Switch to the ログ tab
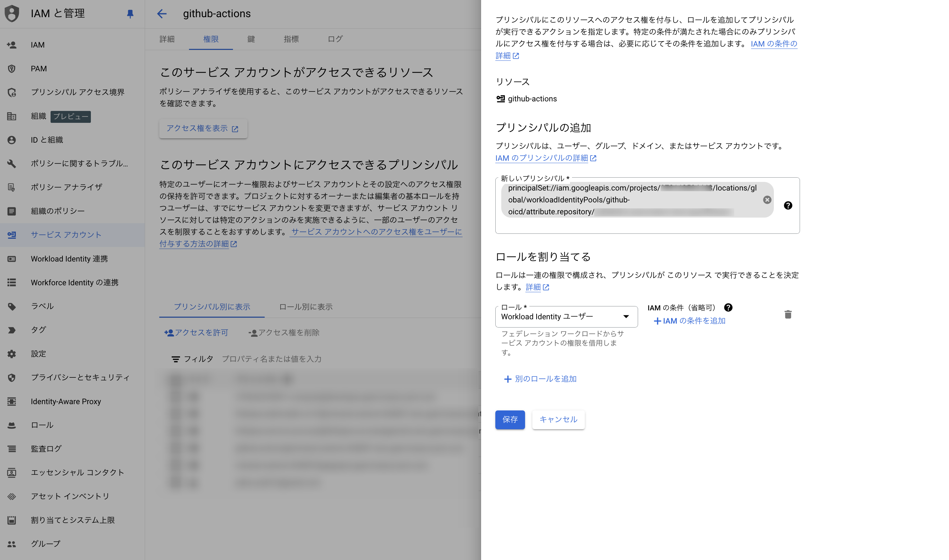The width and height of the screenshot is (949, 560). [335, 39]
